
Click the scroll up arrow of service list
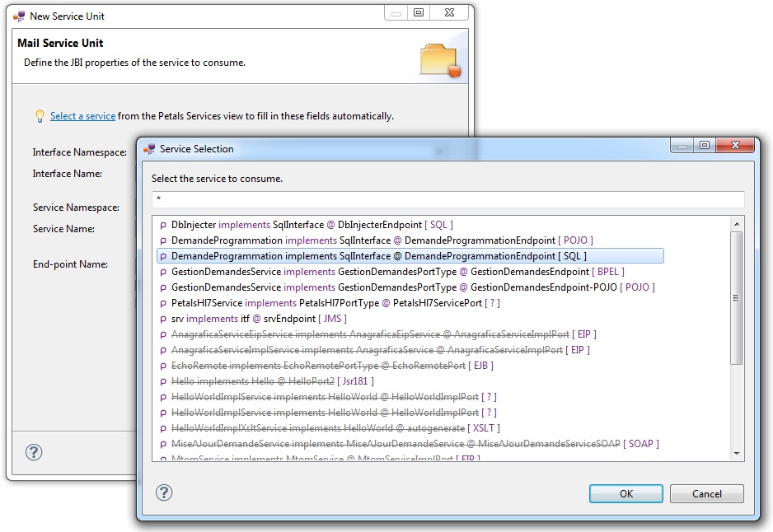coord(737,225)
